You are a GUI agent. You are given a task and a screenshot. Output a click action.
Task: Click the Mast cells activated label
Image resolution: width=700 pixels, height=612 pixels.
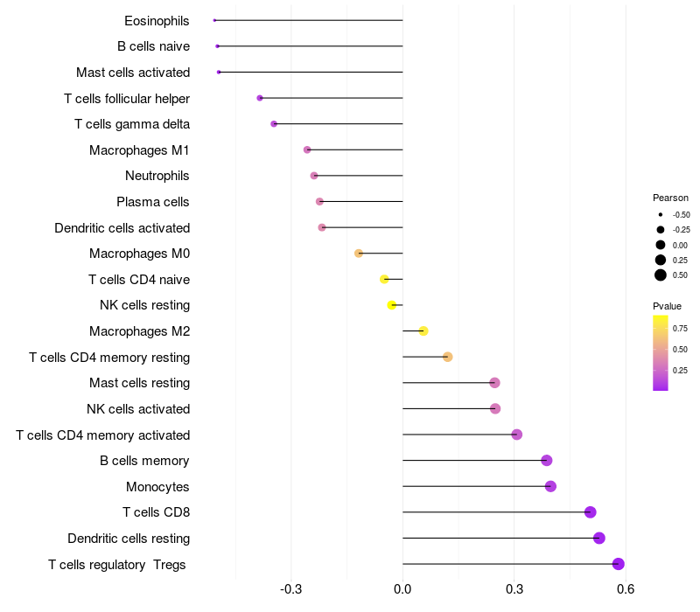(x=133, y=73)
